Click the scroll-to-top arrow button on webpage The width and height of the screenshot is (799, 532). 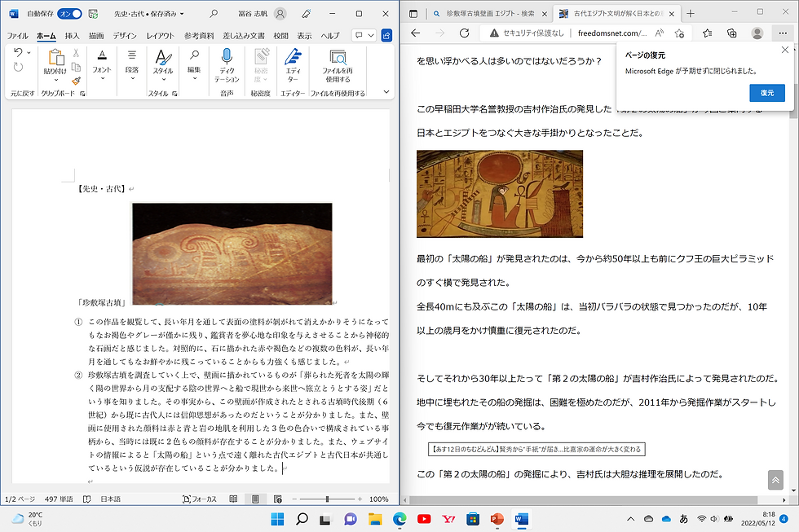click(x=775, y=480)
